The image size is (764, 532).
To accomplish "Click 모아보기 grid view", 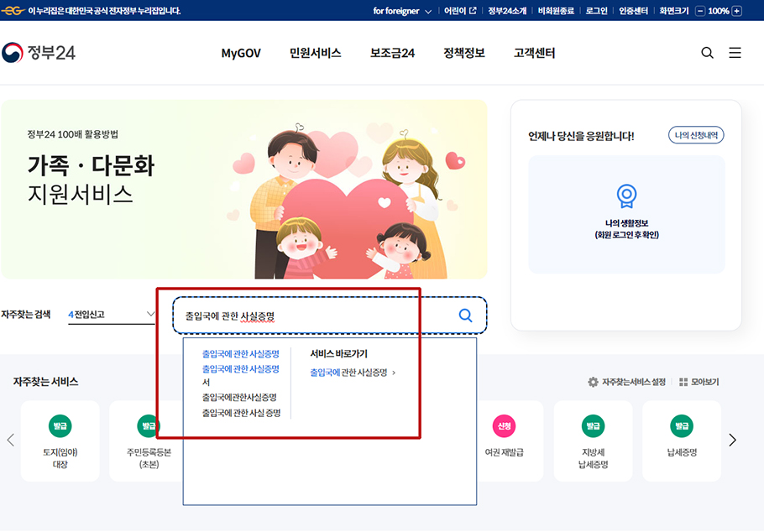I will 699,382.
